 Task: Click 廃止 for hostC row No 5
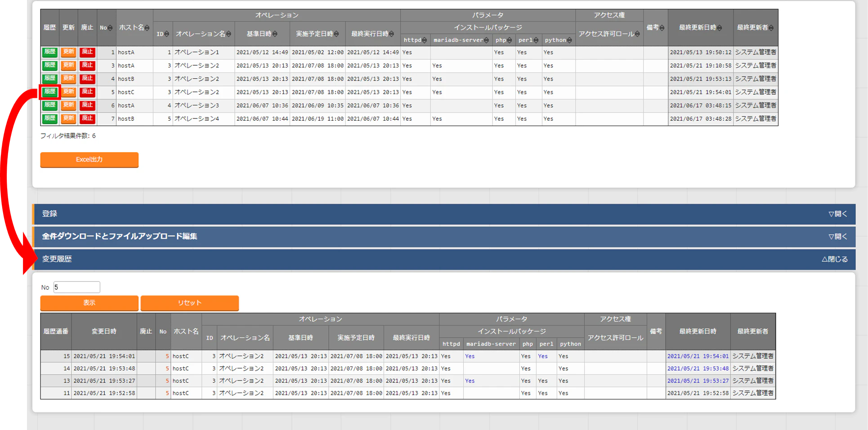[x=87, y=92]
